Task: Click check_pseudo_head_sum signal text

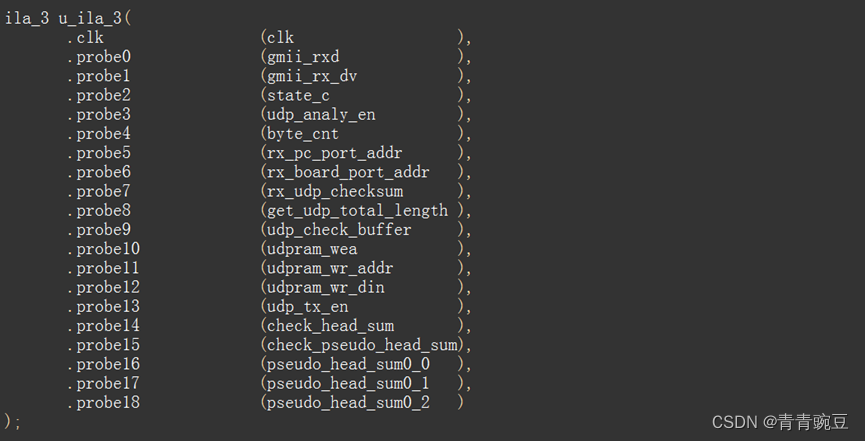Action: (x=362, y=345)
